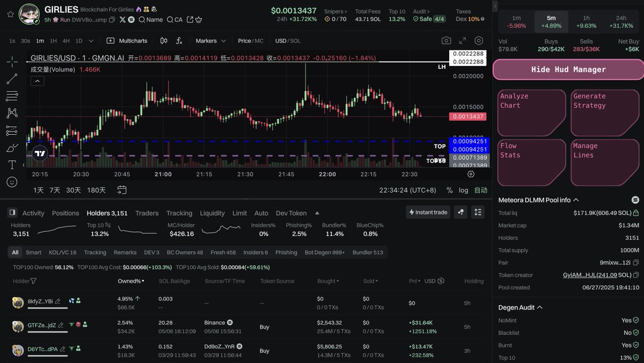
Task: Select the 1H chart timeframe
Action: pyautogui.click(x=53, y=41)
